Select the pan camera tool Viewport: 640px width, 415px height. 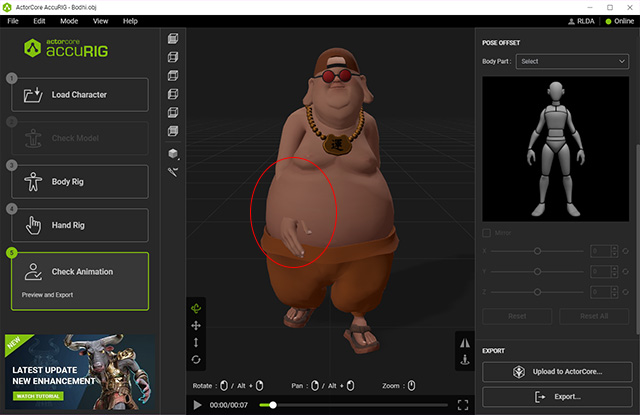click(196, 326)
